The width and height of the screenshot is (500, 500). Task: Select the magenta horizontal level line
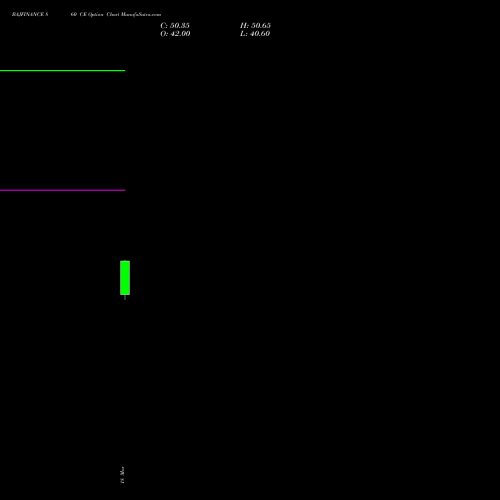click(62, 190)
